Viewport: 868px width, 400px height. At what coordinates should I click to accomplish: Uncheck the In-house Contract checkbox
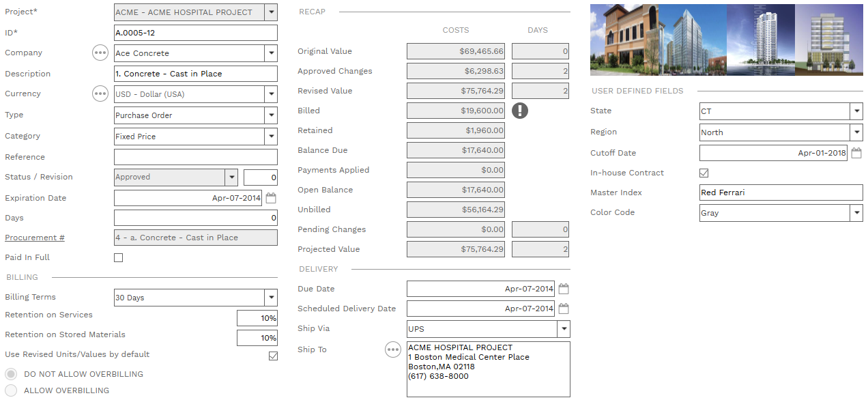coord(704,173)
